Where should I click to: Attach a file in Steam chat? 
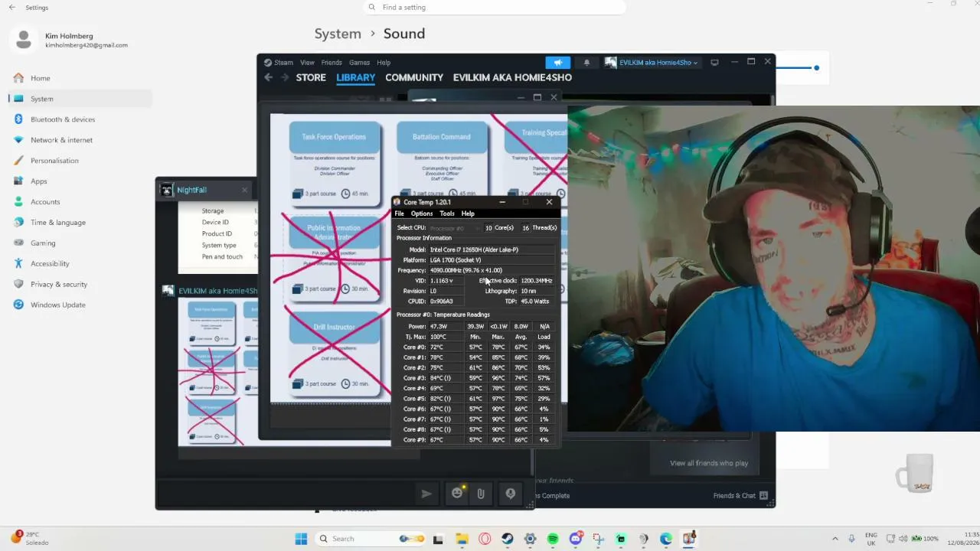(481, 494)
